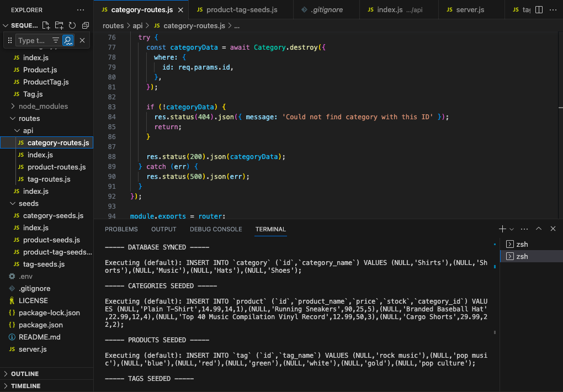Open the editor tabs overflow menu
The height and width of the screenshot is (392, 563).
coord(554,9)
